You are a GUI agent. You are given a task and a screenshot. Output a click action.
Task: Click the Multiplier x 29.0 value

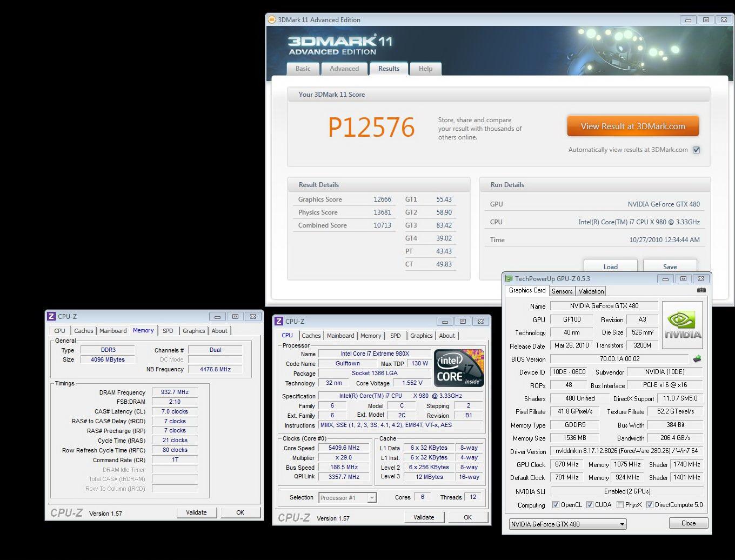[x=344, y=457]
